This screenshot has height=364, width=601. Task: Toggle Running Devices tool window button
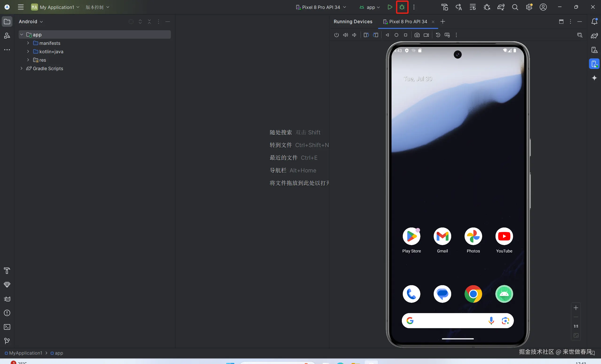point(594,64)
